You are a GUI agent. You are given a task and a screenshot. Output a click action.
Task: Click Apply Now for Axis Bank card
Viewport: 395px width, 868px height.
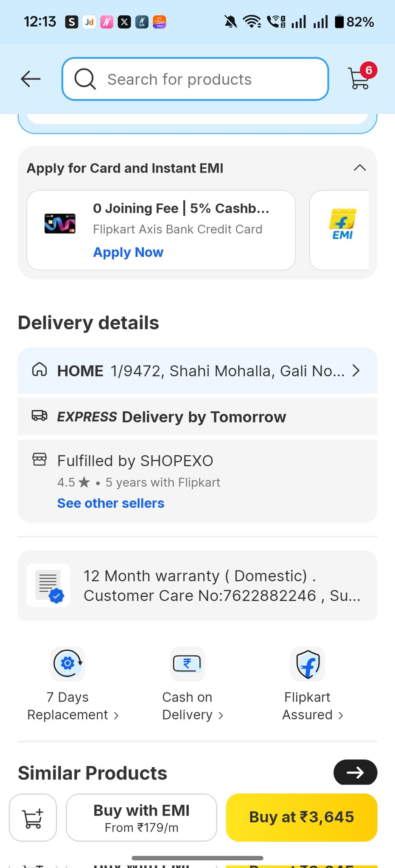(128, 252)
